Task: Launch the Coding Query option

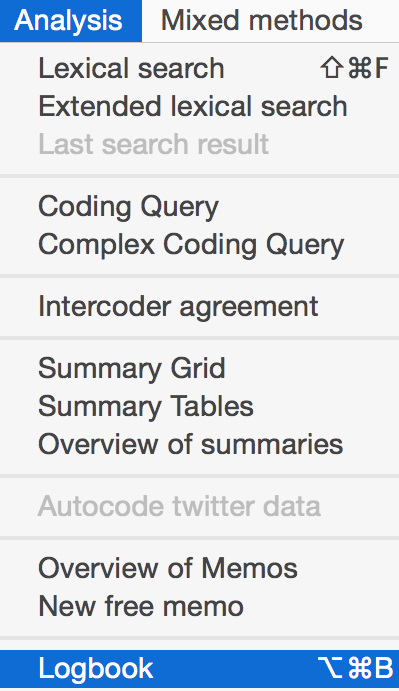Action: tap(199, 206)
